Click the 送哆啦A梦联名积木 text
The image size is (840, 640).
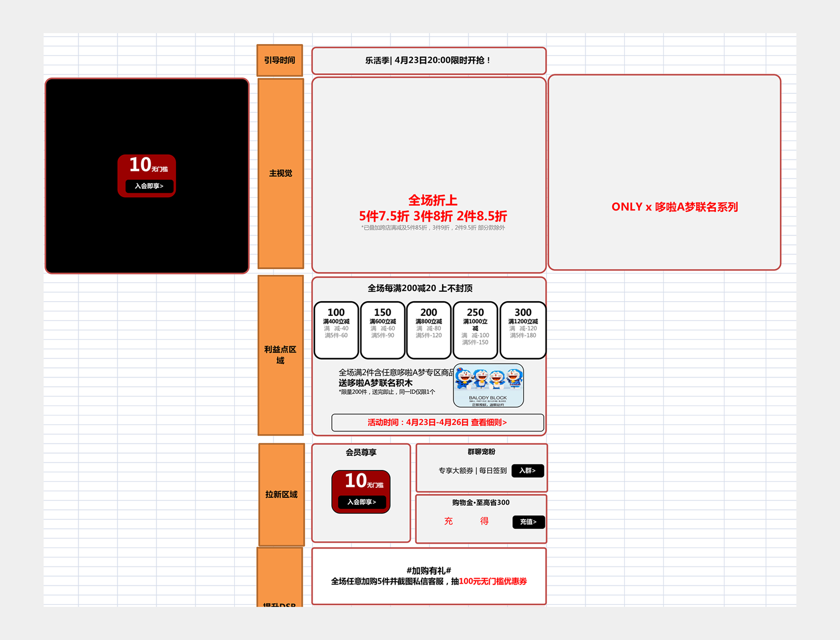pos(375,383)
